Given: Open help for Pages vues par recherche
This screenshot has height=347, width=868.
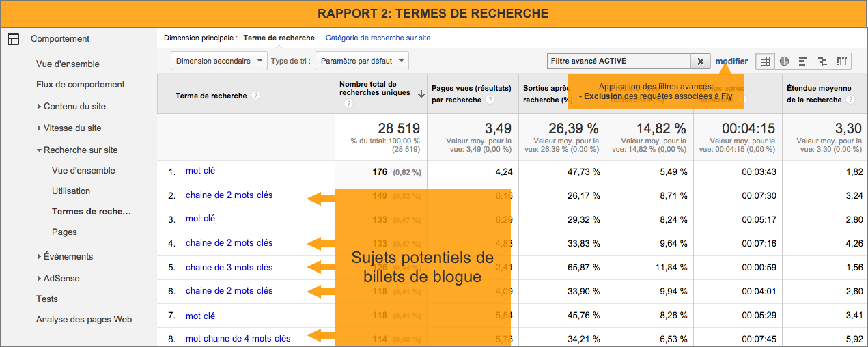Looking at the screenshot, I should pyautogui.click(x=490, y=100).
